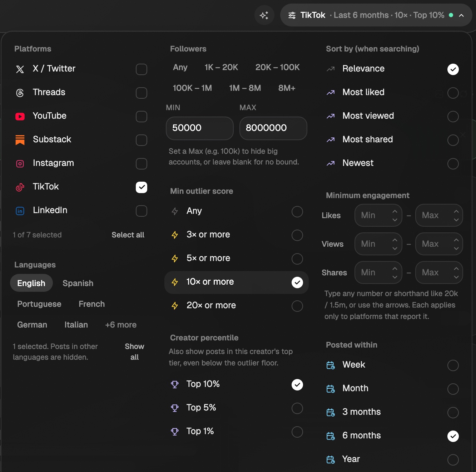
Task: Click the Threads logo icon
Action: pyautogui.click(x=20, y=93)
